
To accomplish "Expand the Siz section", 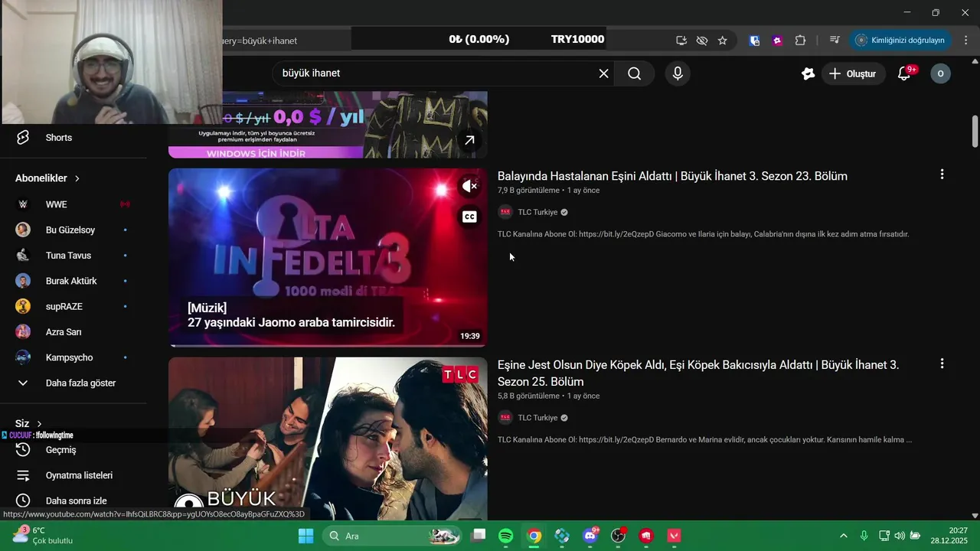I will tap(29, 423).
